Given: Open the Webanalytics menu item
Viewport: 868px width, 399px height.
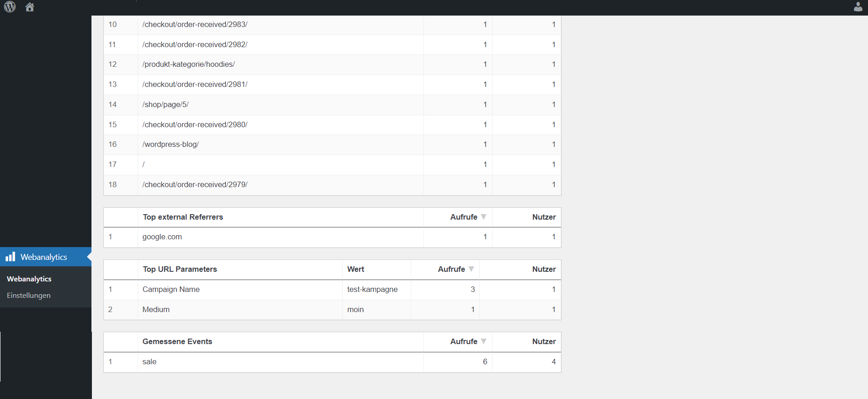Looking at the screenshot, I should 46,257.
